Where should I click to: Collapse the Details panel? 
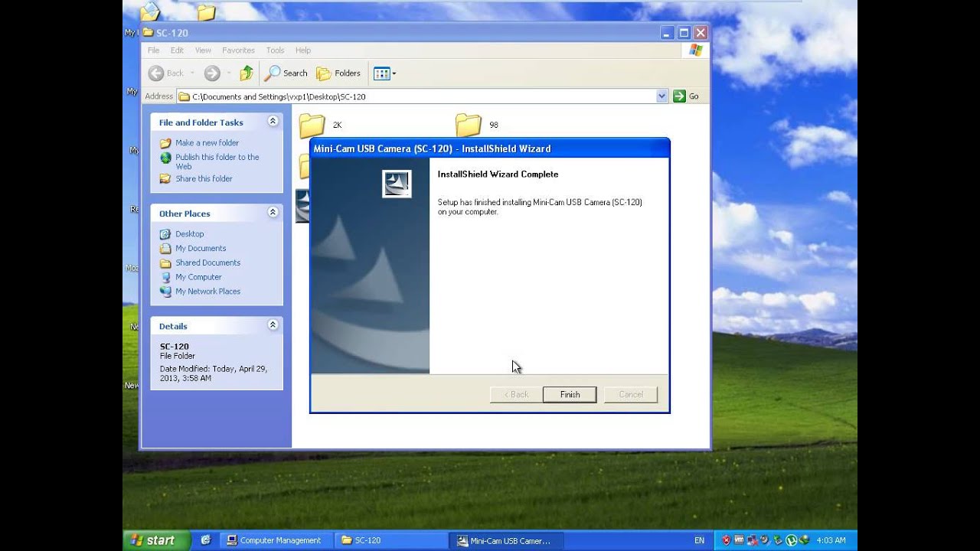click(273, 325)
